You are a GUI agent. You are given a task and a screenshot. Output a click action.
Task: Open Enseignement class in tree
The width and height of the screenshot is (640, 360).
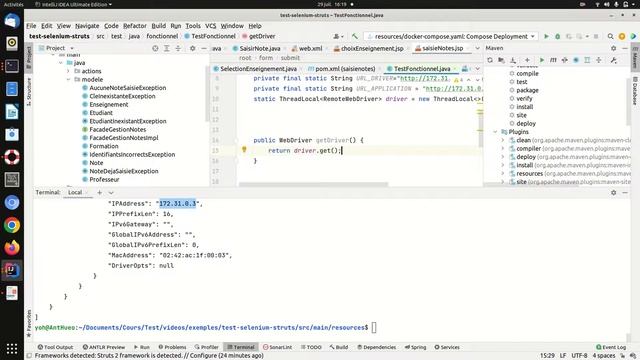click(109, 104)
